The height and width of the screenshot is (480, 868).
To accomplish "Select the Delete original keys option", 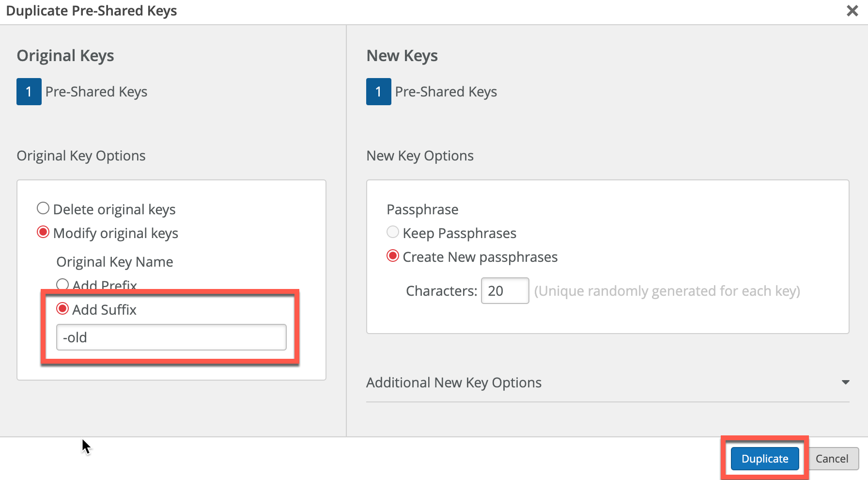I will [x=44, y=208].
